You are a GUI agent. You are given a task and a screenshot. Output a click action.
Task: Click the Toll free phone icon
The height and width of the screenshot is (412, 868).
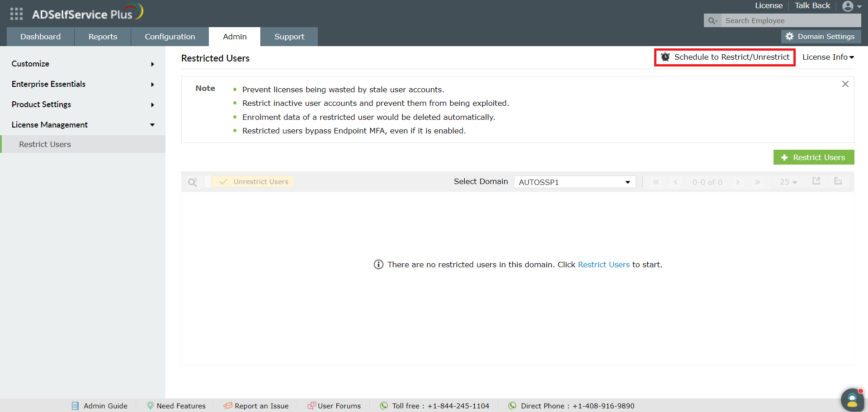384,406
